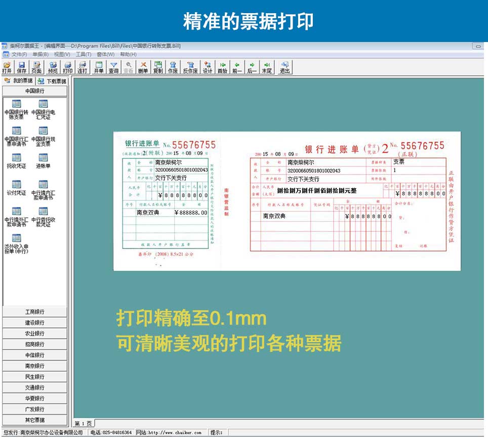488x448 pixels.
Task: Click the 打印 (Print) toolbar icon
Action: click(x=67, y=67)
